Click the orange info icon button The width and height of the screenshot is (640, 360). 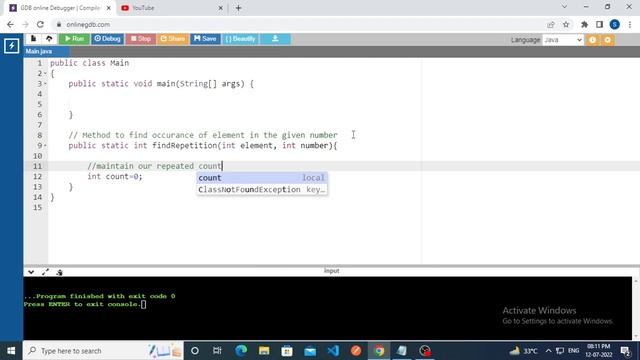(x=593, y=40)
